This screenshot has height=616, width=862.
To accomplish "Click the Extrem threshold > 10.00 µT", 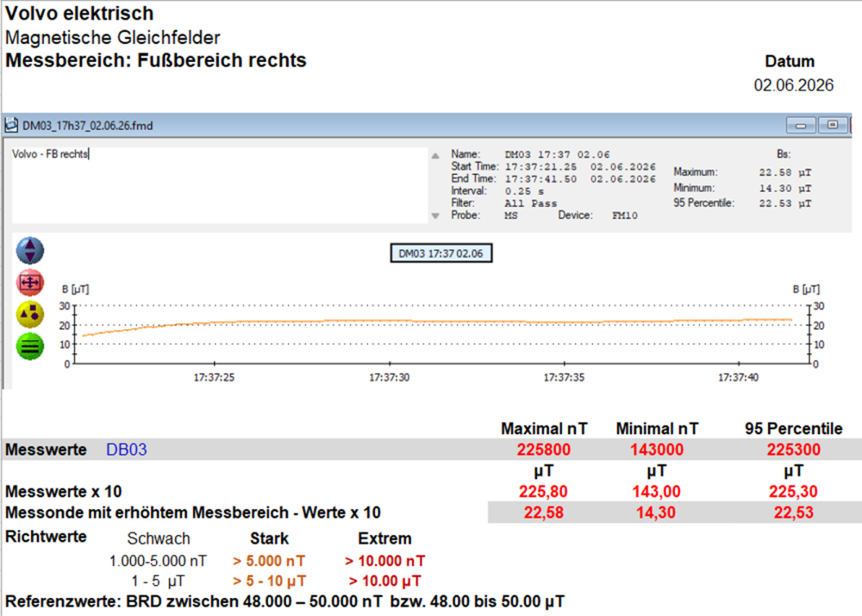I will 384,581.
